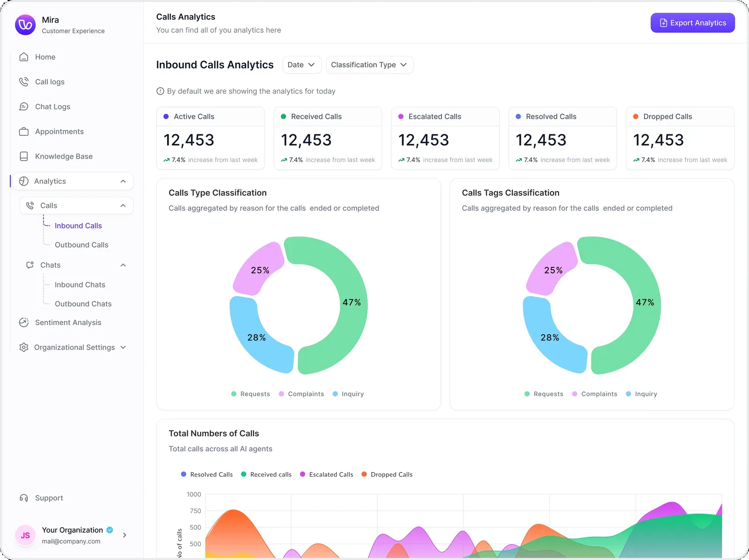Toggle Resolved Calls series legend

[207, 475]
